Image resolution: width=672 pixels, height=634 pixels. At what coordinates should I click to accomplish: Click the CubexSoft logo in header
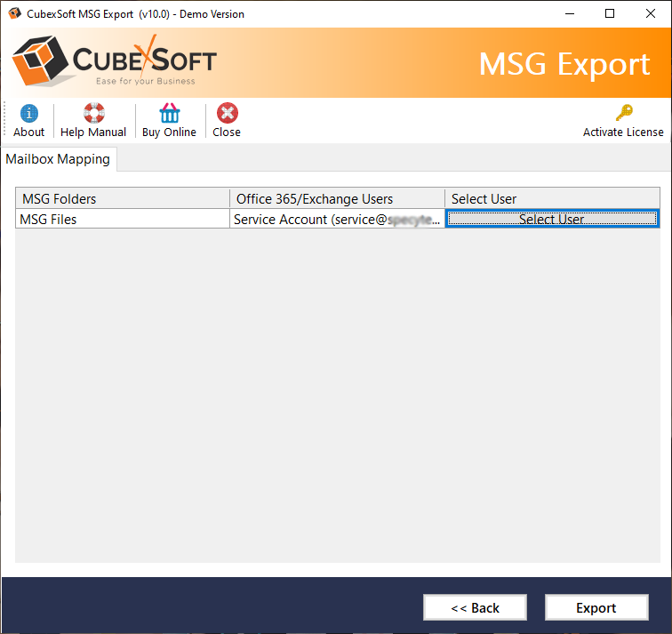(115, 61)
